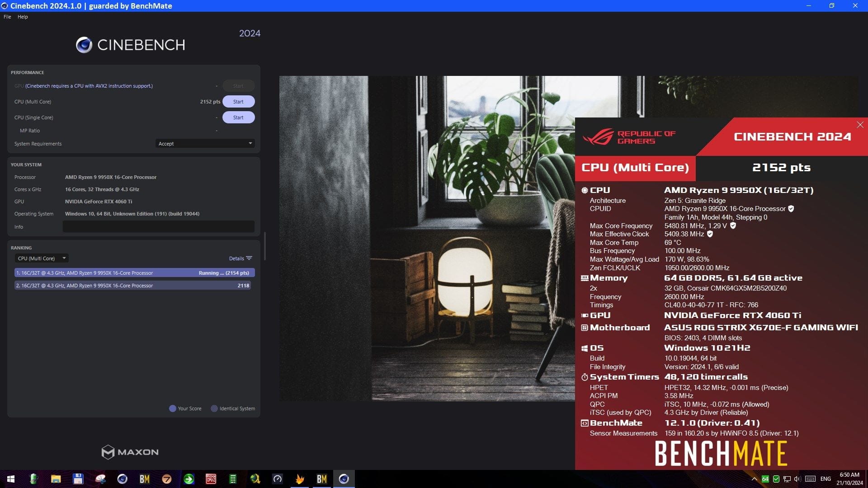Open File Explorer from the taskbar

tap(56, 479)
